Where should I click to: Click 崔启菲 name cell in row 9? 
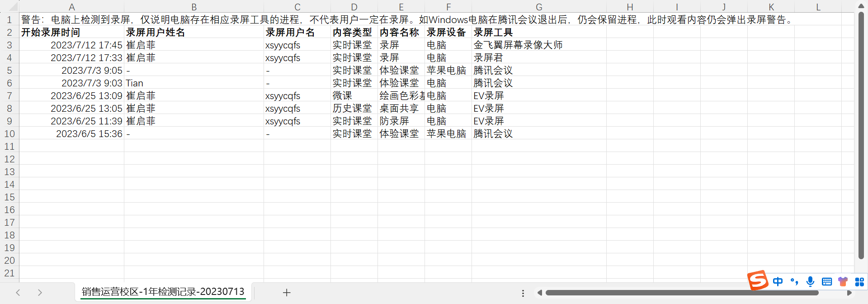(x=194, y=121)
